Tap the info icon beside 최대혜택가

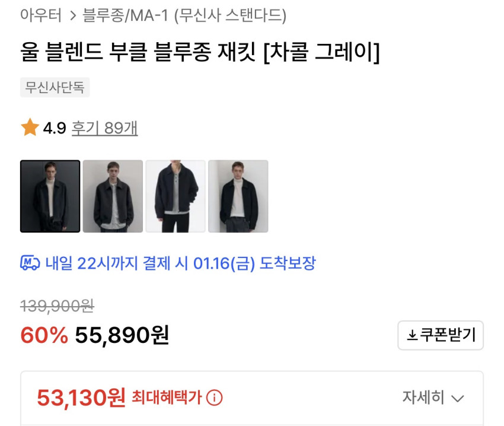[214, 398]
